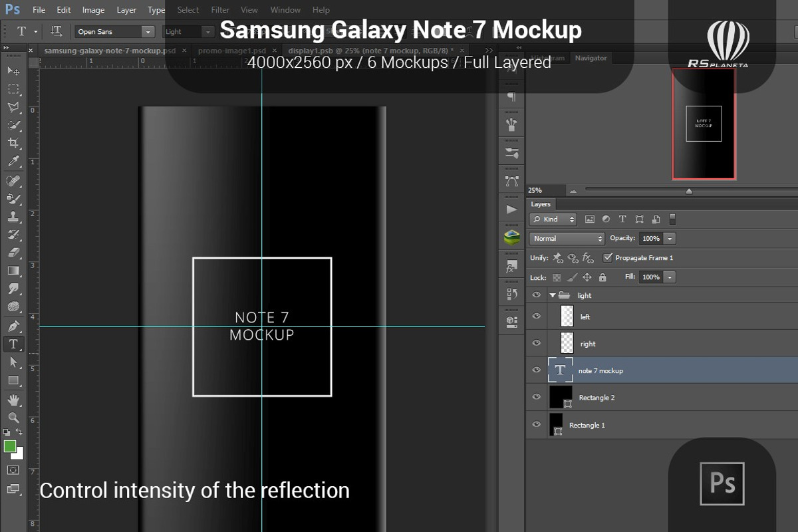Hide the left layer
The height and width of the screenshot is (532, 798).
[537, 317]
